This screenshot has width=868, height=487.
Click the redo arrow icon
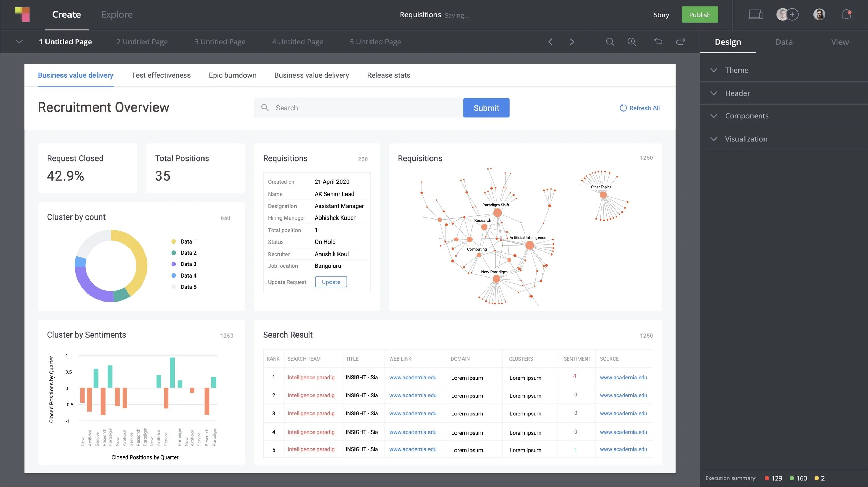680,42
